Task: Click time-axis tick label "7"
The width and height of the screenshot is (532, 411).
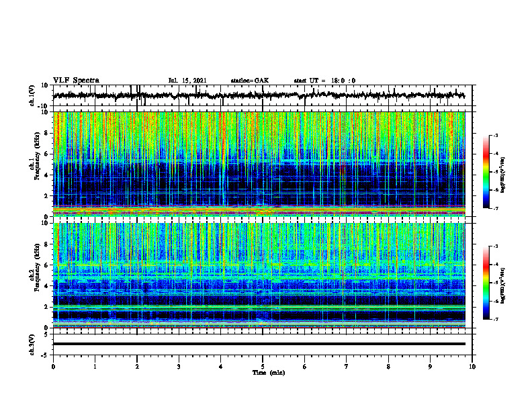Action: pos(347,367)
